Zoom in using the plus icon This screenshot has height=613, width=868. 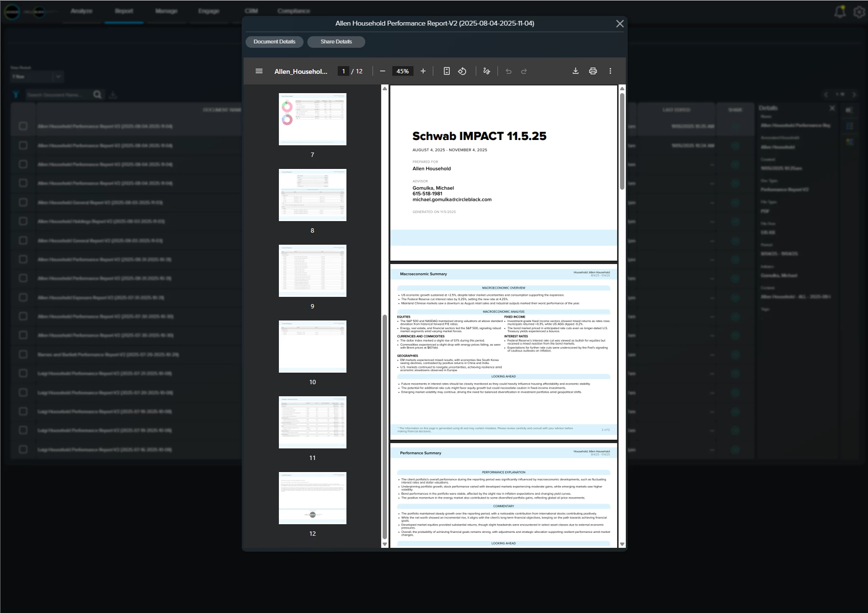coord(423,71)
